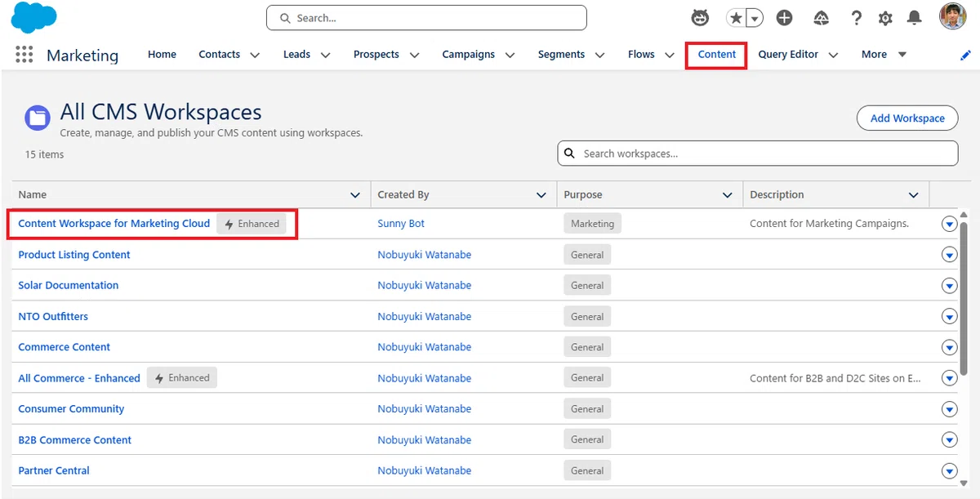Open the Trailhead guidance center icon
980x499 pixels.
822,18
